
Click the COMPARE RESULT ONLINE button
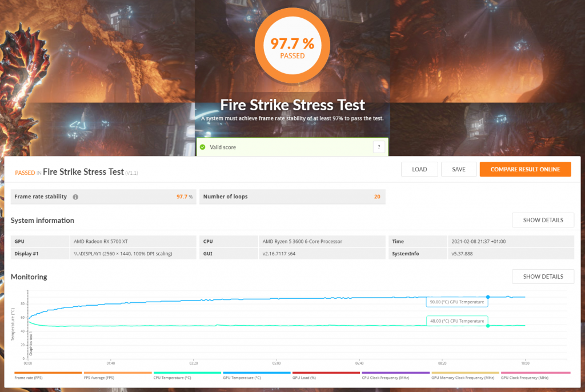click(525, 169)
